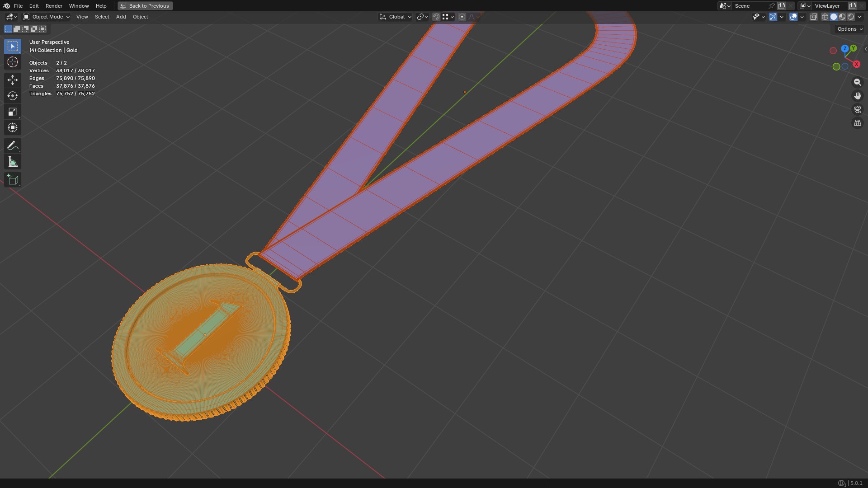Switch perspective/orthographic view icon
Viewport: 868px width, 488px height.
tap(857, 123)
